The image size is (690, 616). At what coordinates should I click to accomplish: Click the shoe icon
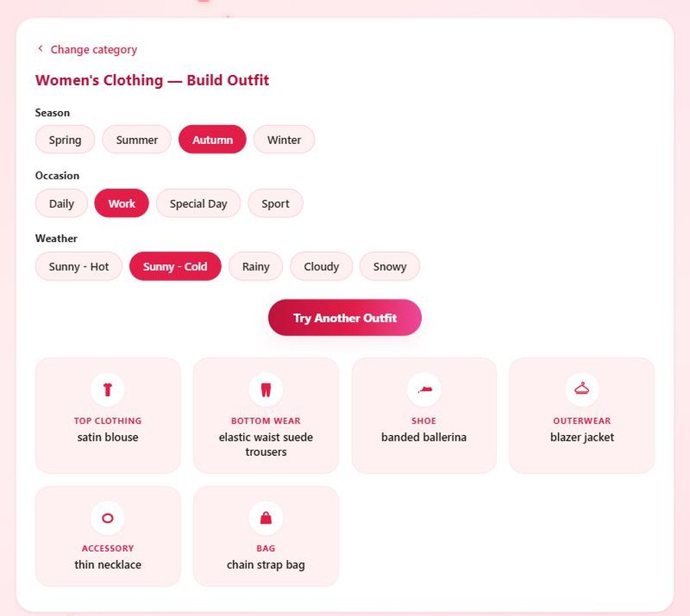[424, 389]
